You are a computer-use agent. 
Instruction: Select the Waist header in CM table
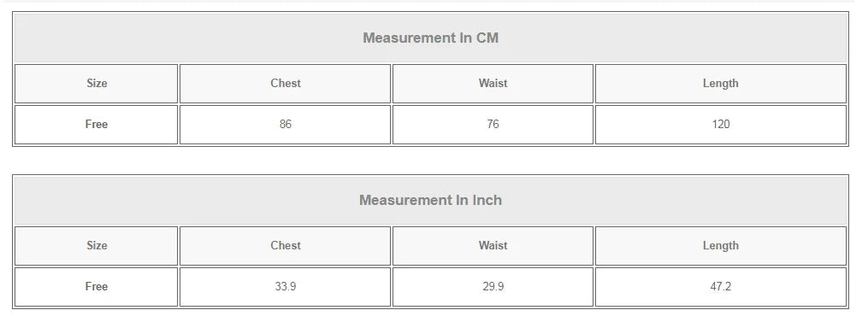493,84
